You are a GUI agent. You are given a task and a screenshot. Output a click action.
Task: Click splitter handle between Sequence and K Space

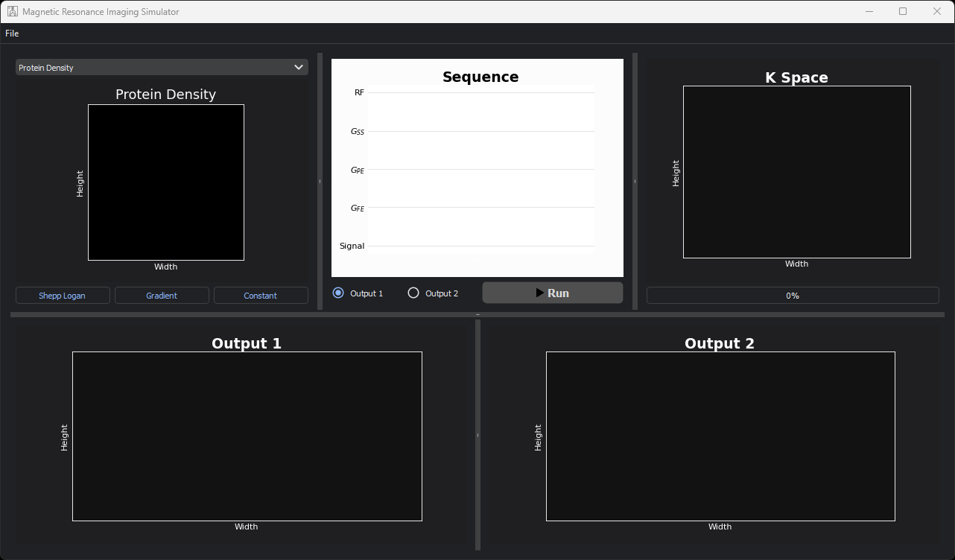[x=635, y=181]
